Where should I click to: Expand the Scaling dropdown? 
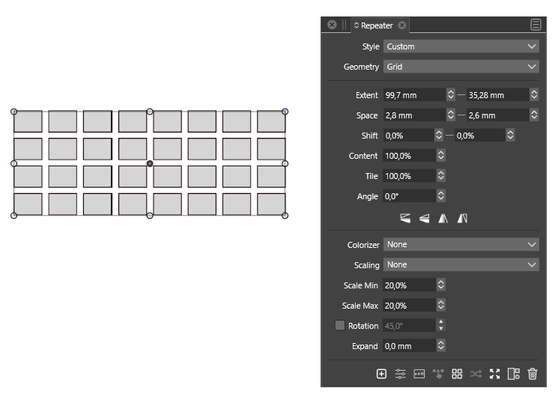coord(461,265)
